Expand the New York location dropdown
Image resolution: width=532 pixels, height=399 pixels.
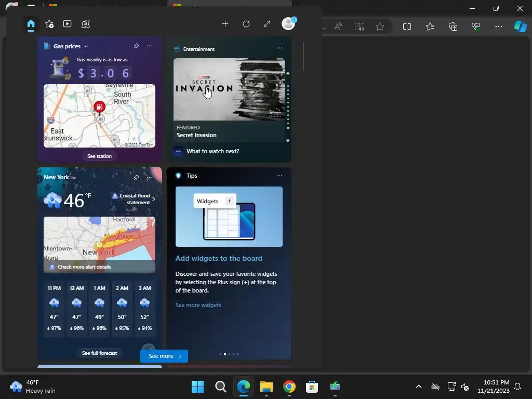pyautogui.click(x=74, y=178)
